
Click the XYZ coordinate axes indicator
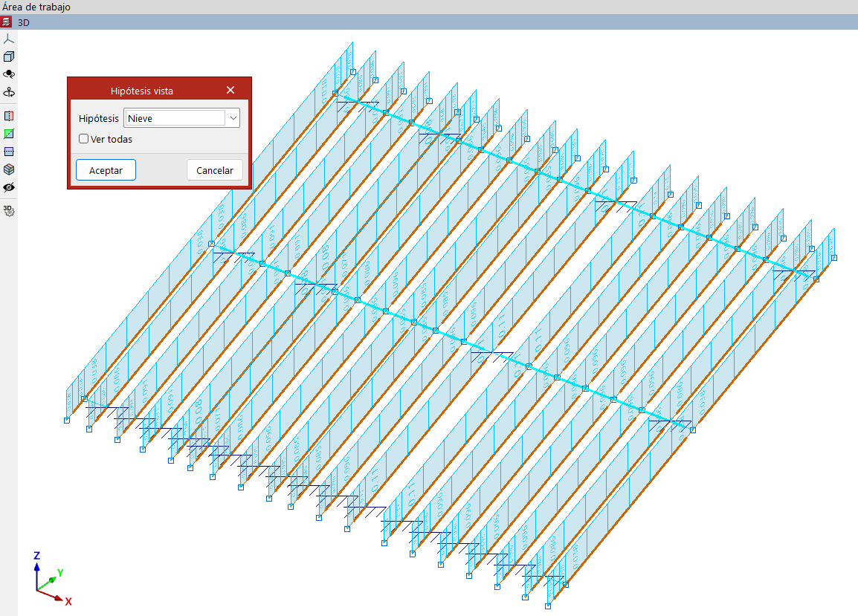(51, 579)
